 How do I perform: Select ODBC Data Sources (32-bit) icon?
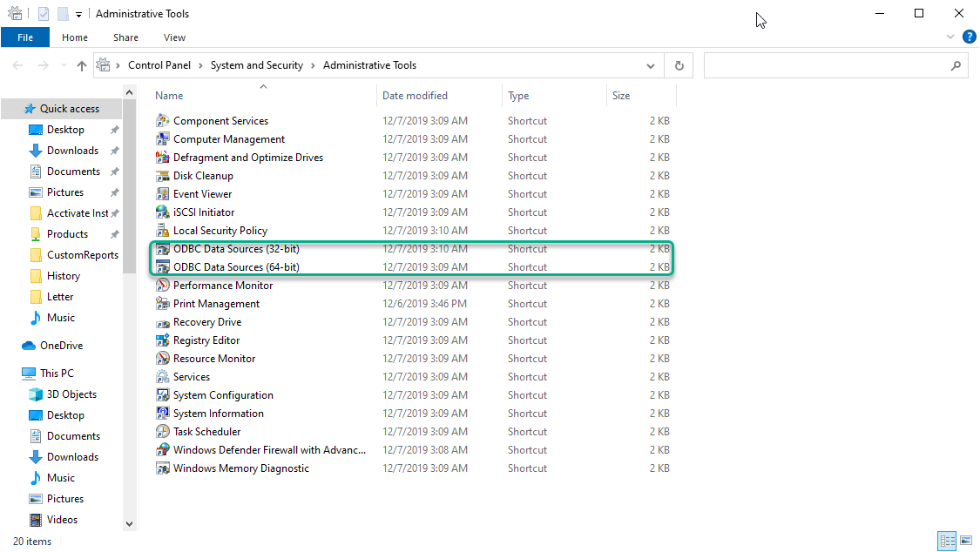pyautogui.click(x=163, y=248)
